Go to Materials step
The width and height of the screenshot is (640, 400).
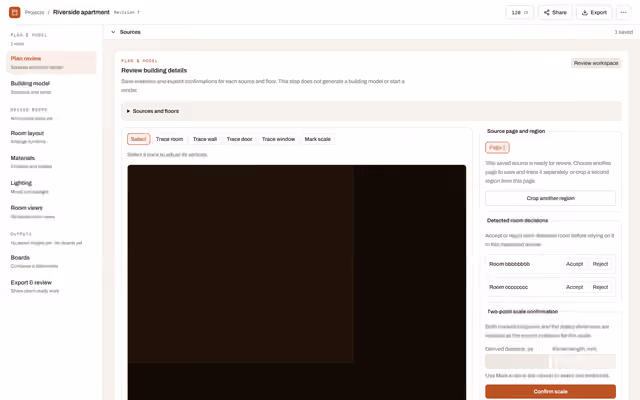click(51, 162)
